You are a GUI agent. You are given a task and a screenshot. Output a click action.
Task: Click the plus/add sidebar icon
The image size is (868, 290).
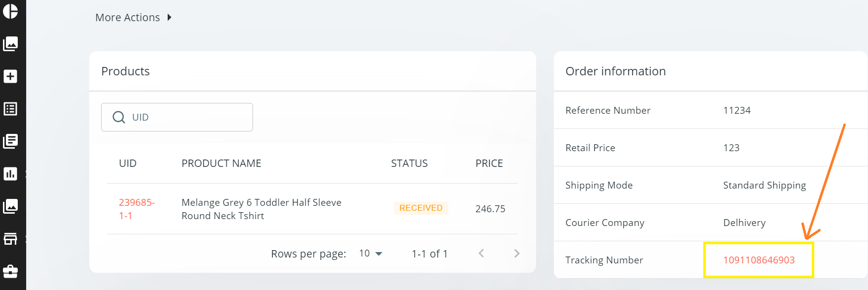pyautogui.click(x=10, y=76)
